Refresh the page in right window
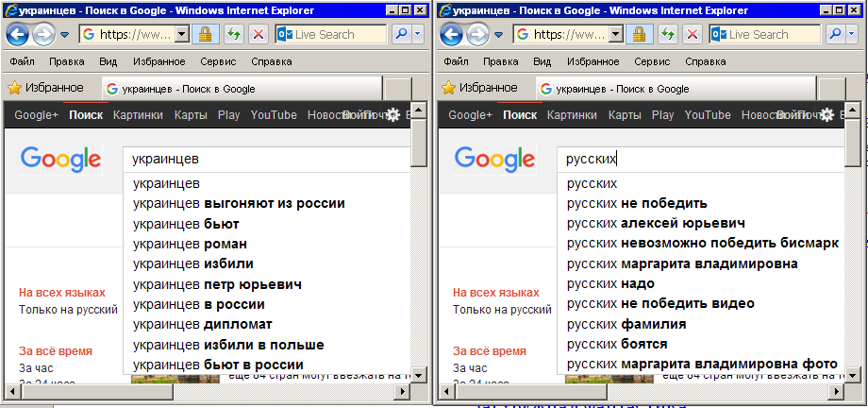The height and width of the screenshot is (408, 868). pos(668,35)
